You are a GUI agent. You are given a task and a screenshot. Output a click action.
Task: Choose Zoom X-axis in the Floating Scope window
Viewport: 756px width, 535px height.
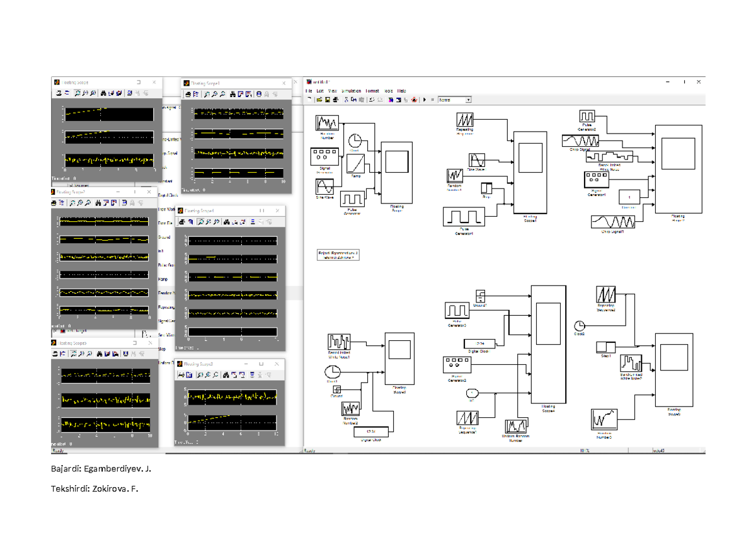point(86,93)
